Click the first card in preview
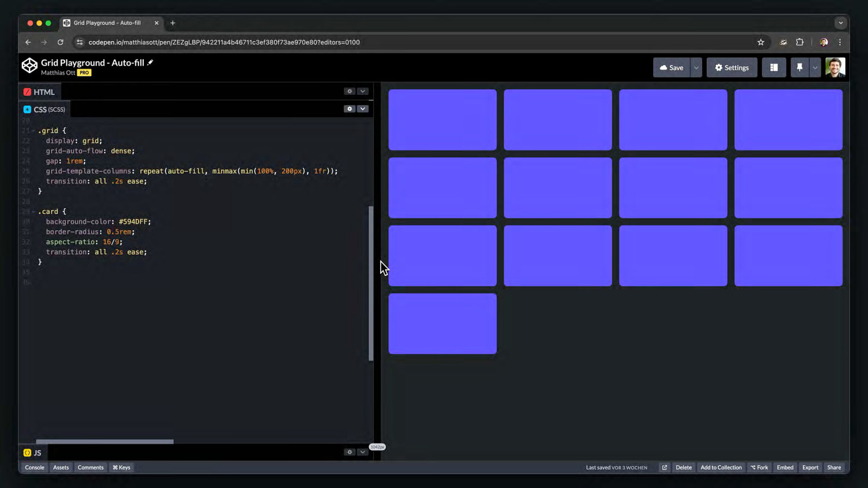 pyautogui.click(x=442, y=120)
